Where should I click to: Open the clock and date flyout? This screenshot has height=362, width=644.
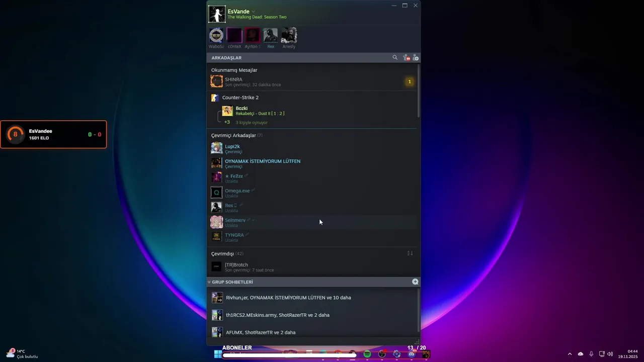point(628,354)
